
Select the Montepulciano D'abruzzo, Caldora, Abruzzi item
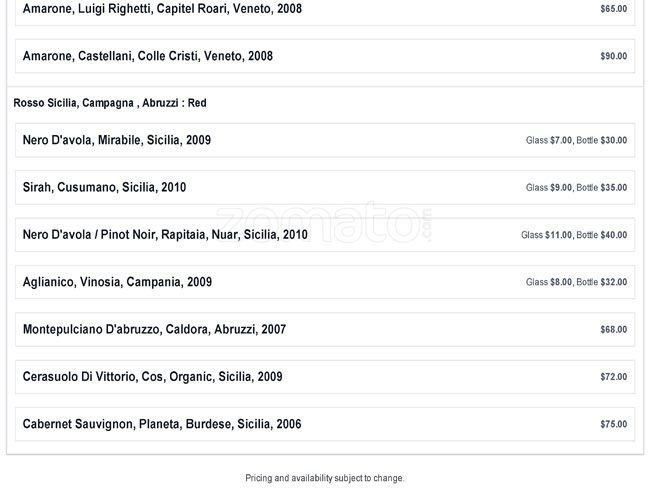pos(154,329)
